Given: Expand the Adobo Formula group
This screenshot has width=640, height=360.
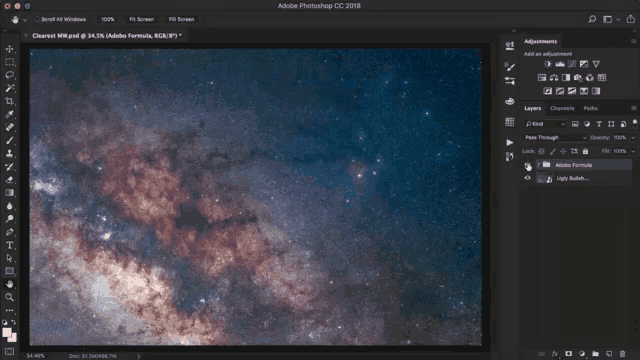Looking at the screenshot, I should (x=538, y=165).
